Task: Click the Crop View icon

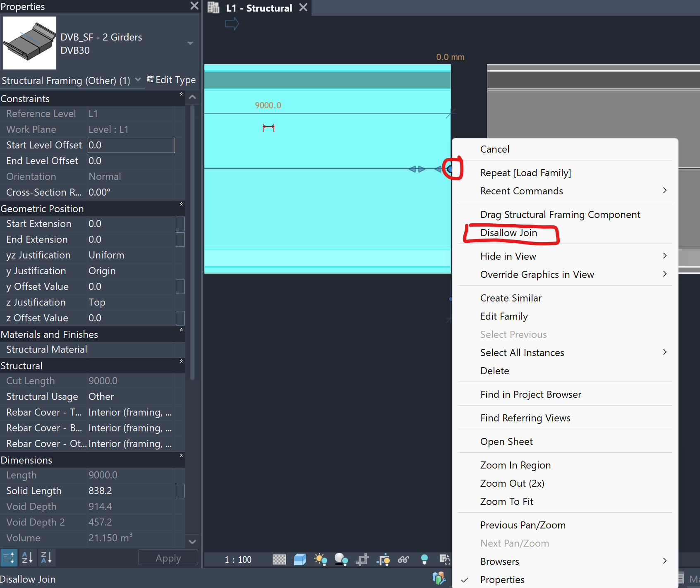Action: pos(362,559)
